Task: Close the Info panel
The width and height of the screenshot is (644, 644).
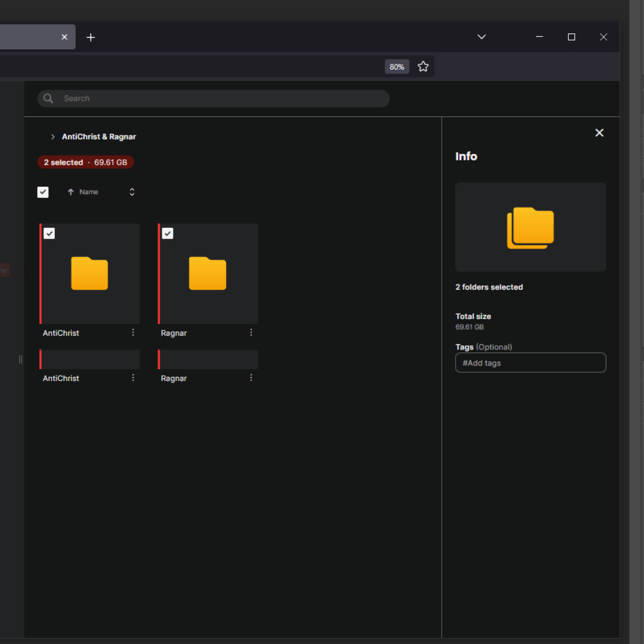Action: point(599,133)
